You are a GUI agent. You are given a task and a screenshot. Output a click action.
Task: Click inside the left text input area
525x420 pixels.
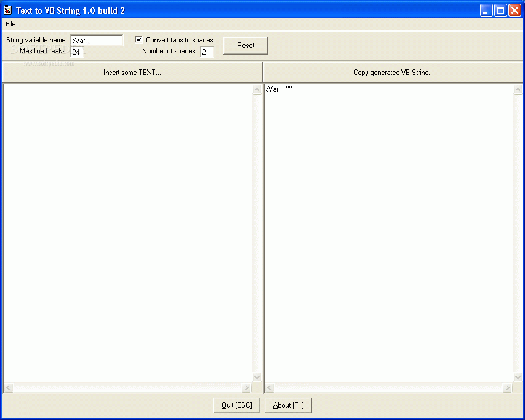pos(127,233)
